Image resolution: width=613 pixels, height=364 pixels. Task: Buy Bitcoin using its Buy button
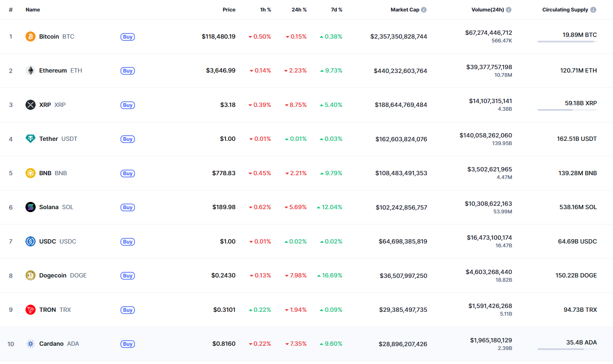tap(128, 37)
